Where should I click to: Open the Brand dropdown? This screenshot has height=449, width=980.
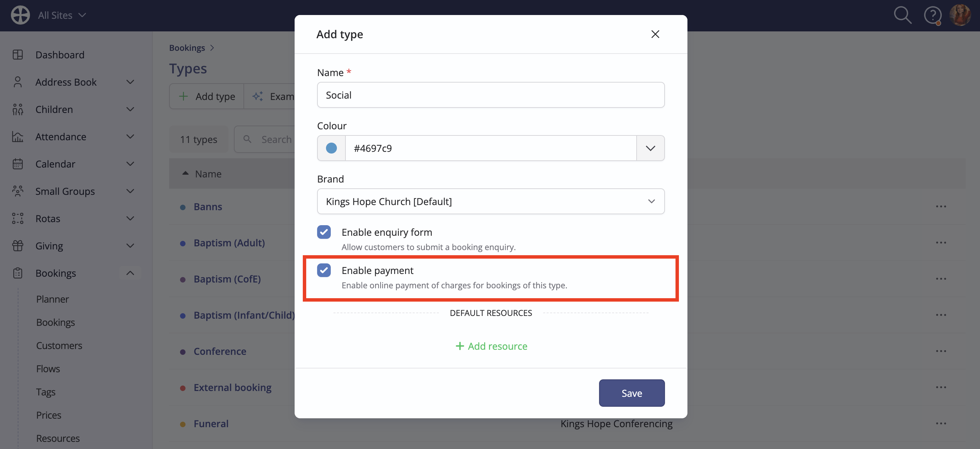point(490,201)
